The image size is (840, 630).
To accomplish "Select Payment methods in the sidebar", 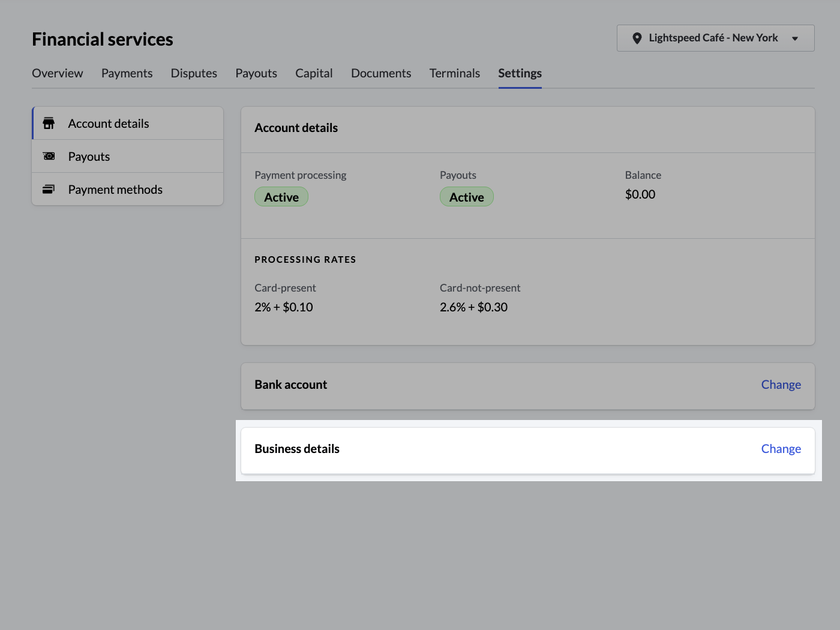I will [x=115, y=189].
